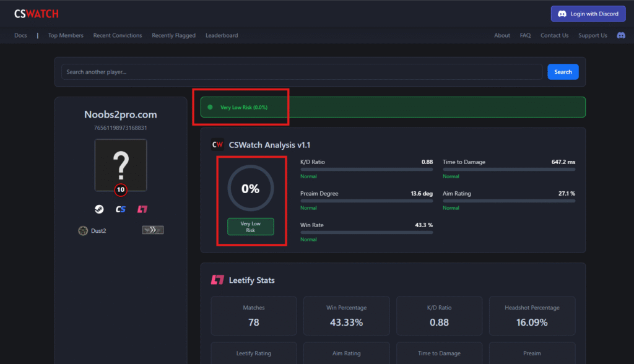Click the Aim Rating card in Leetify Stats

coord(347,353)
